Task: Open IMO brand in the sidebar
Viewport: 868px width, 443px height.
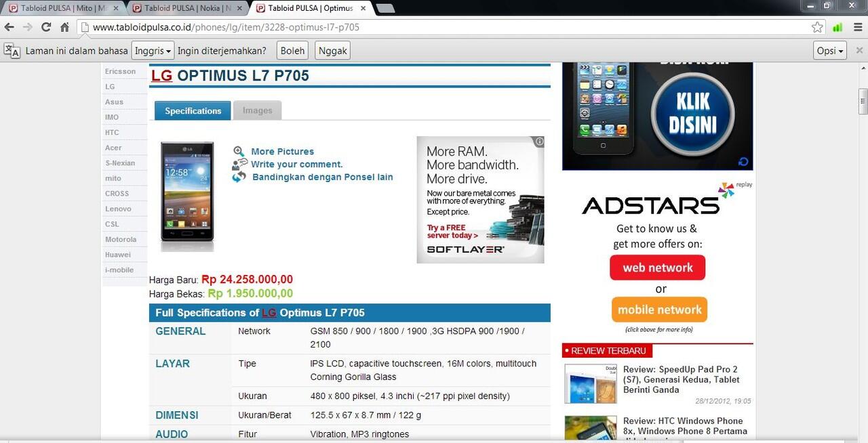Action: point(112,117)
